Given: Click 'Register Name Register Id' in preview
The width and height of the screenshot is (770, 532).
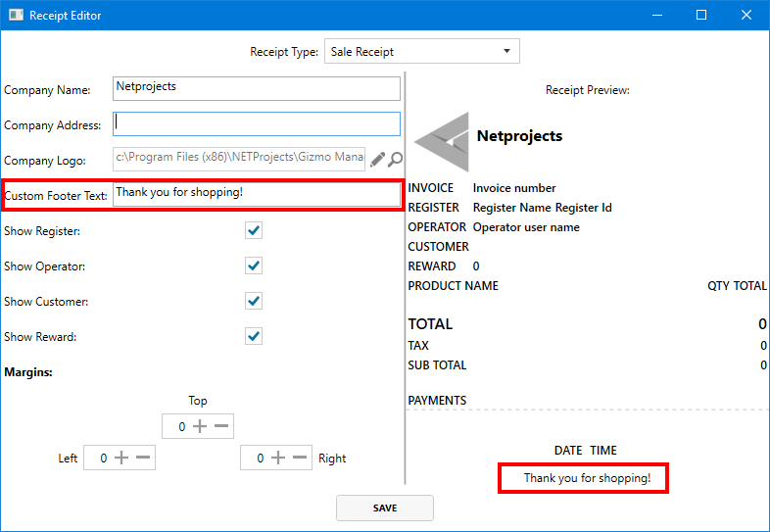Looking at the screenshot, I should click(x=542, y=208).
